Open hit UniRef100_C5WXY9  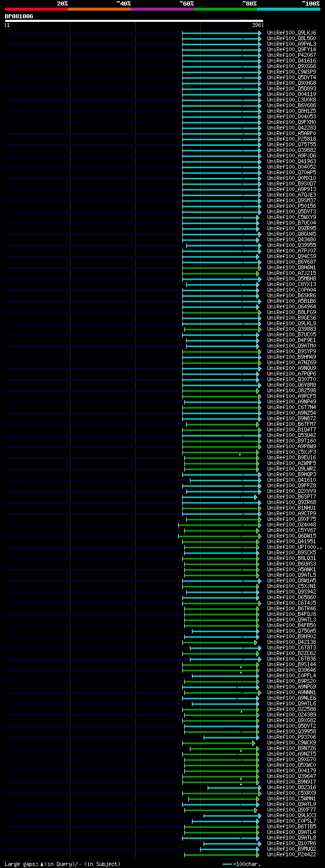[x=291, y=217]
